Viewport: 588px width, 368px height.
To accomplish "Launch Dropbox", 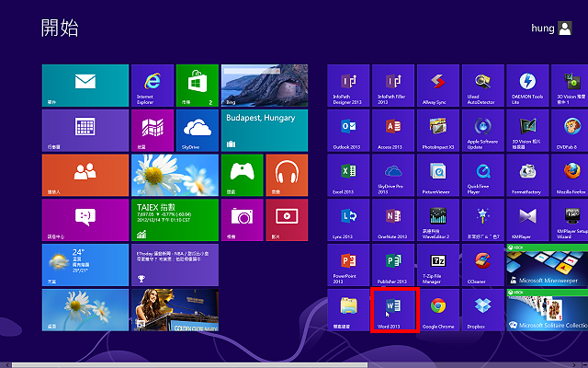I will tap(483, 310).
